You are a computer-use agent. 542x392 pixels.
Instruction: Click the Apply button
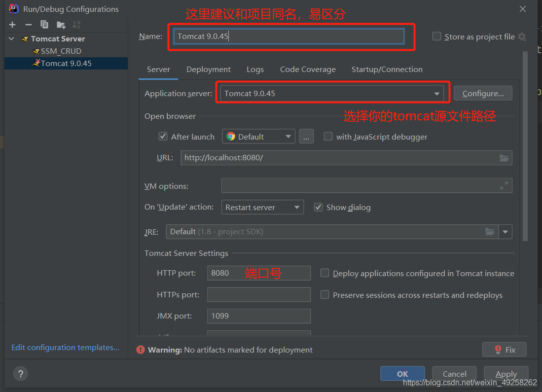pyautogui.click(x=506, y=374)
